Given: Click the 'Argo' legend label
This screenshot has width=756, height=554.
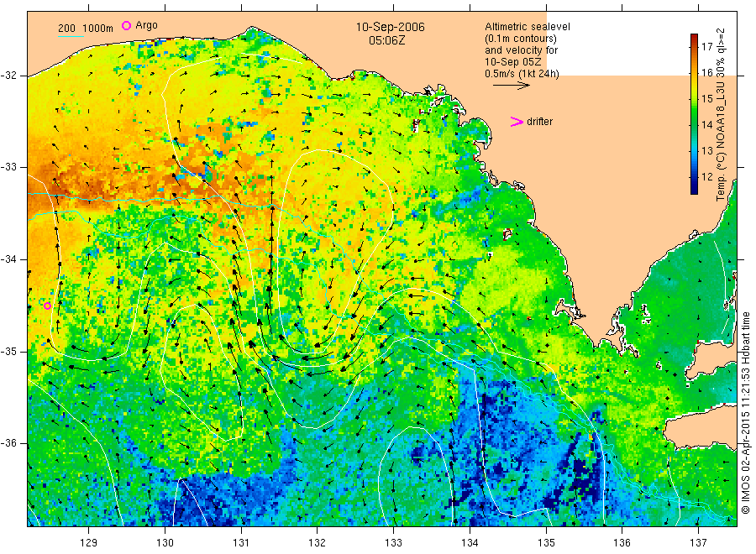Looking at the screenshot, I should coord(146,25).
